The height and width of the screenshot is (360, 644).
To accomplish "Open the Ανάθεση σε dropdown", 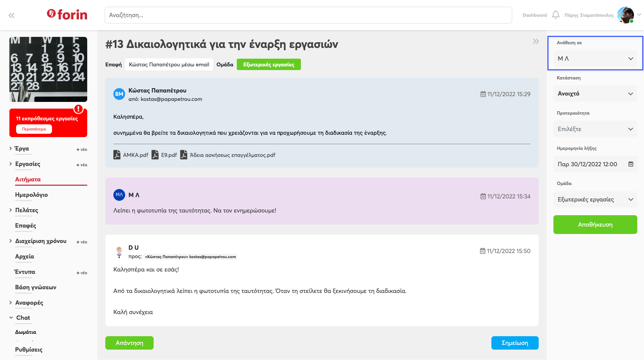I will (x=595, y=59).
